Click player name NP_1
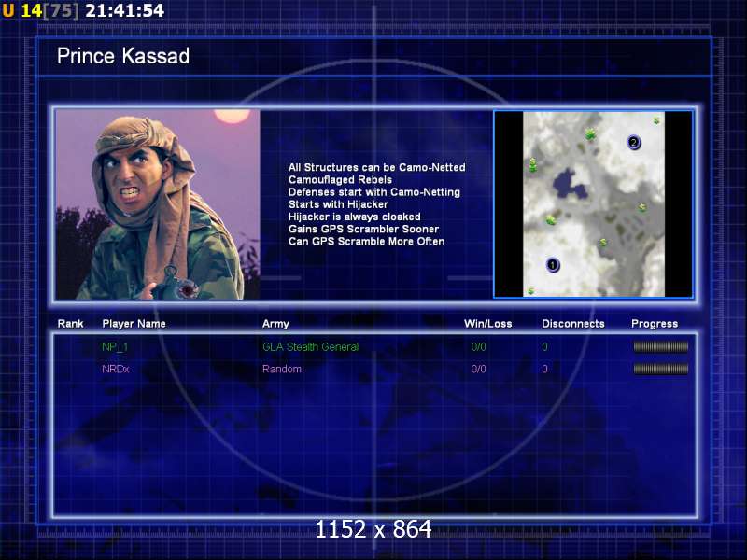 pyautogui.click(x=115, y=347)
